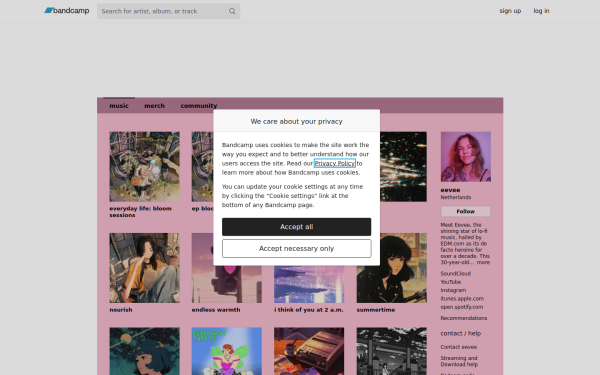
Task: Open the Contact eevee link
Action: tap(458, 347)
